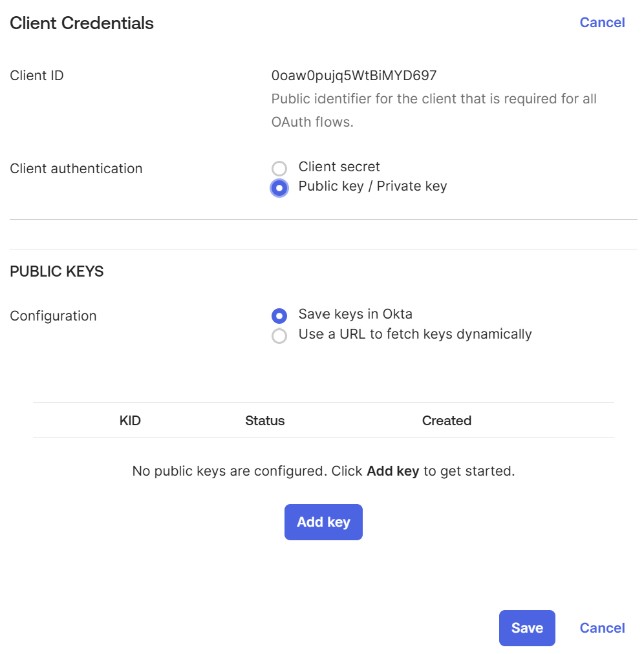The width and height of the screenshot is (644, 654).
Task: Click the Add key button
Action: 323,522
